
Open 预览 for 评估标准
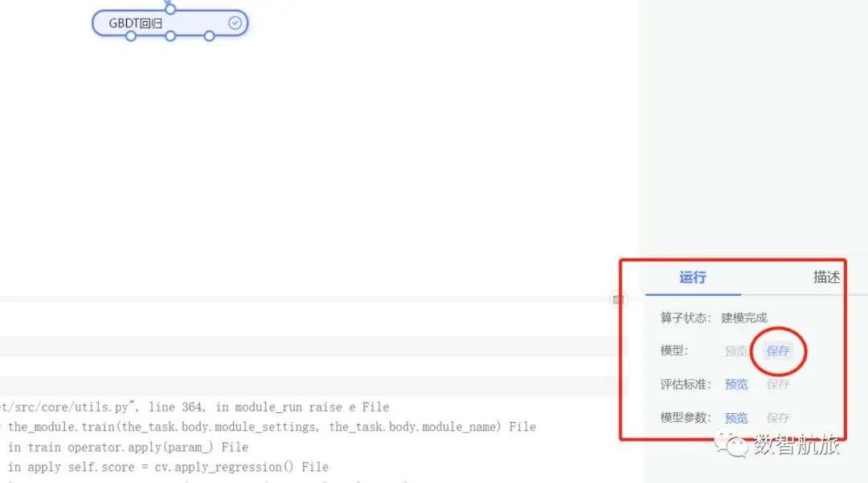pos(736,384)
